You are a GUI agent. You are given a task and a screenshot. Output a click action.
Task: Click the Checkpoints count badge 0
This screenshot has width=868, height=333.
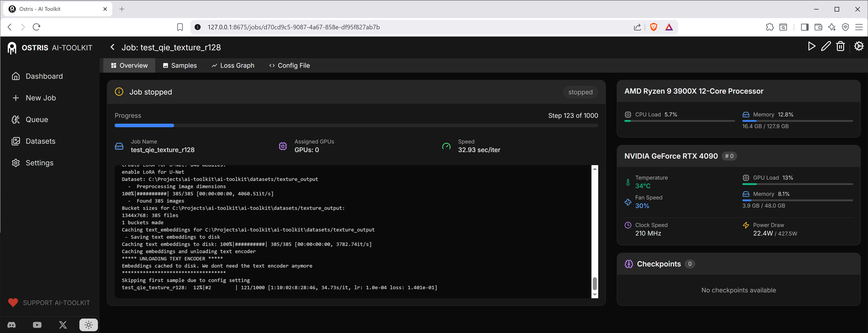point(690,264)
